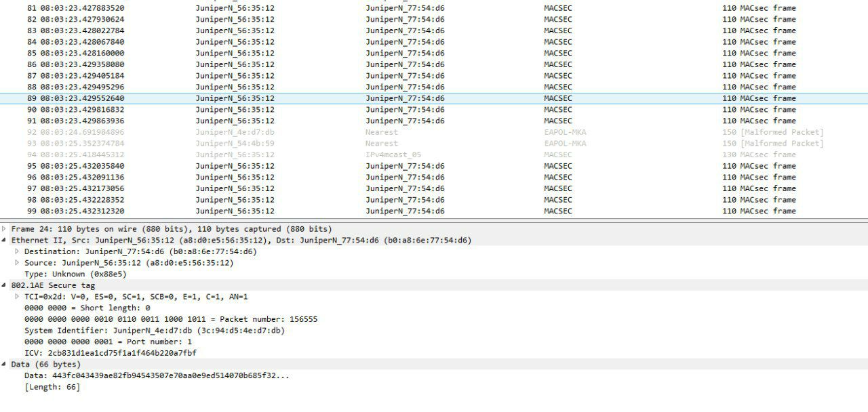Click MACSEC protocol cell of packet 89
This screenshot has height=412, width=868.
(x=558, y=98)
